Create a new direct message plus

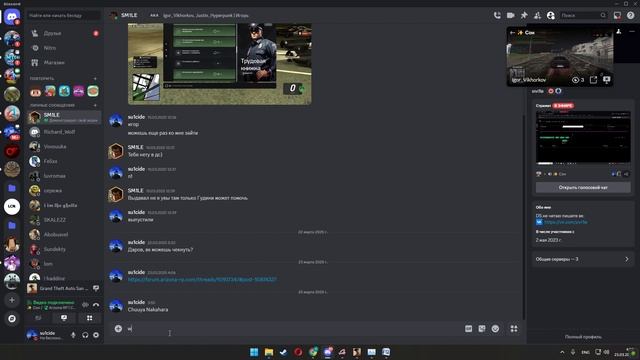[96, 105]
